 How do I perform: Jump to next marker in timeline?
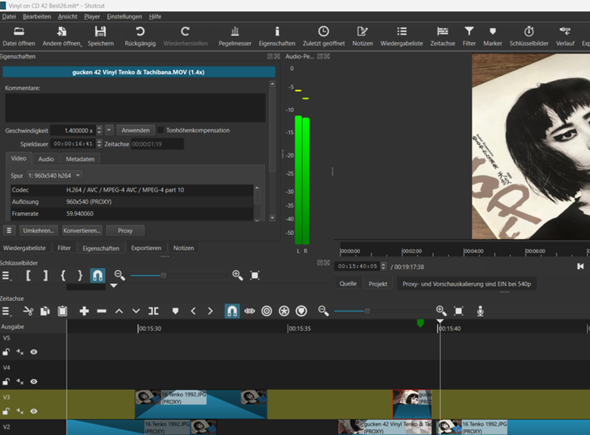210,311
